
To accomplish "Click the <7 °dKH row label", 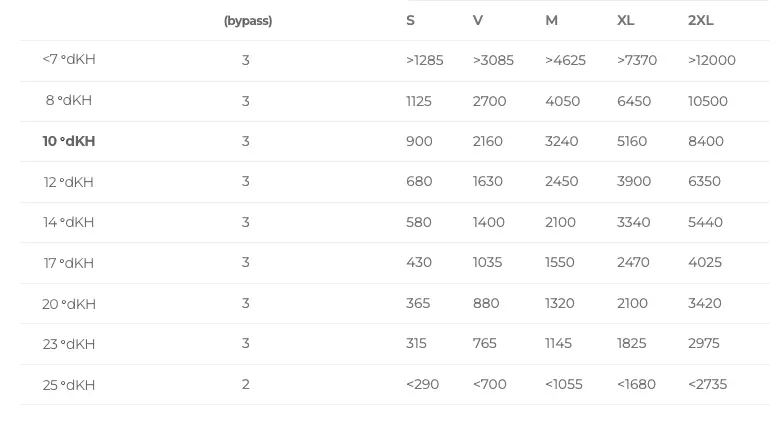I will click(x=69, y=60).
